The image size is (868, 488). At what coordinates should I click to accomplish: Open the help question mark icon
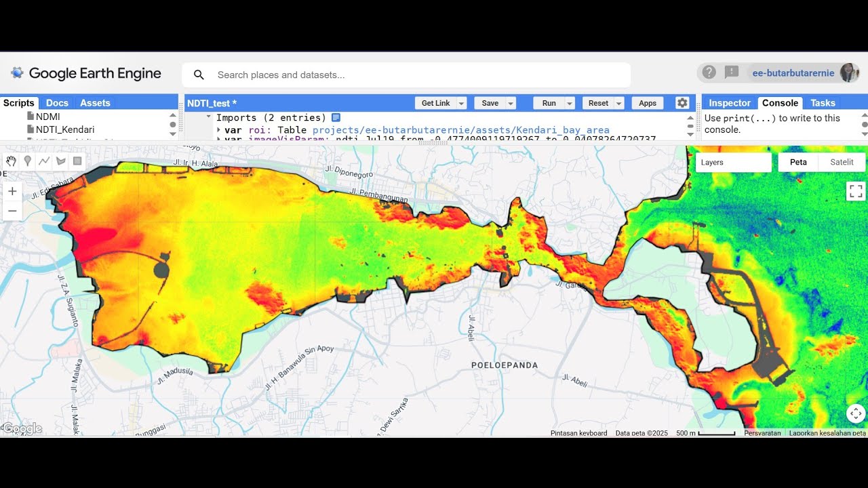(709, 73)
